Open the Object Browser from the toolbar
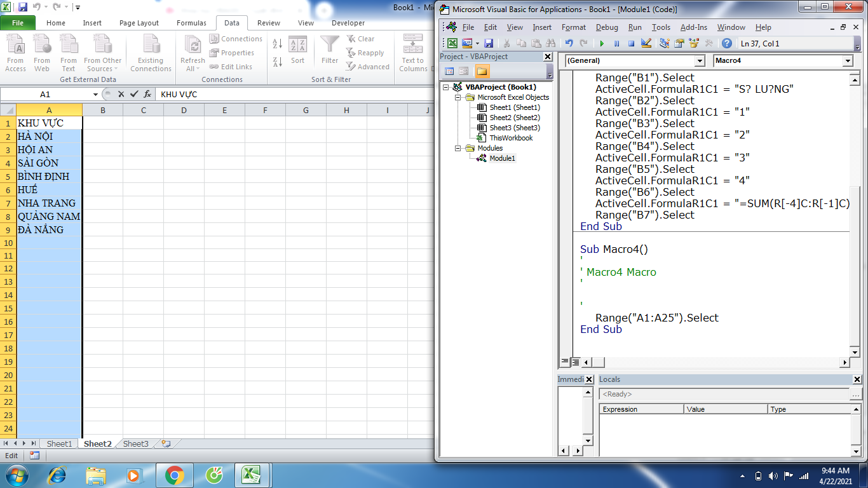Viewport: 868px width, 488px height. (x=693, y=43)
